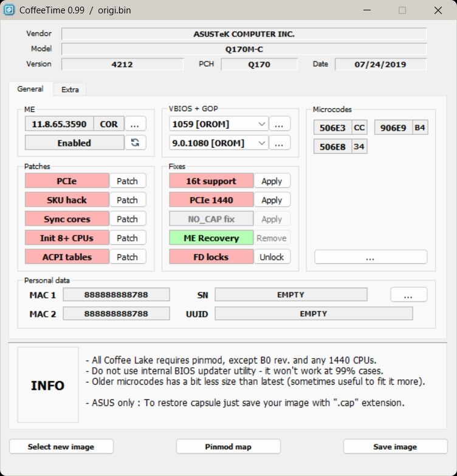Open the GOP 9.0.1080 dropdown
457x476 pixels.
(x=219, y=143)
